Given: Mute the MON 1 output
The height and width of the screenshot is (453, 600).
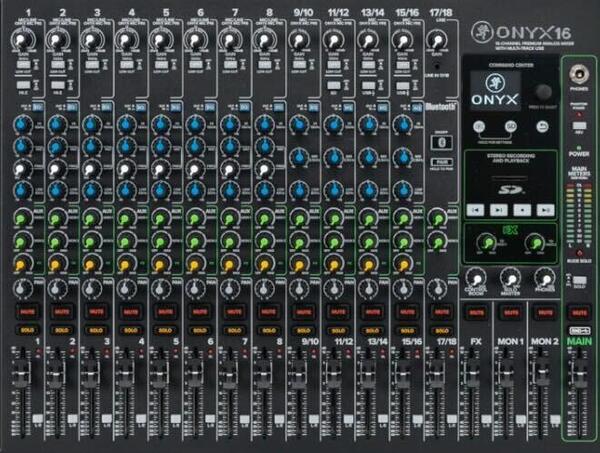Looking at the screenshot, I should (x=511, y=313).
